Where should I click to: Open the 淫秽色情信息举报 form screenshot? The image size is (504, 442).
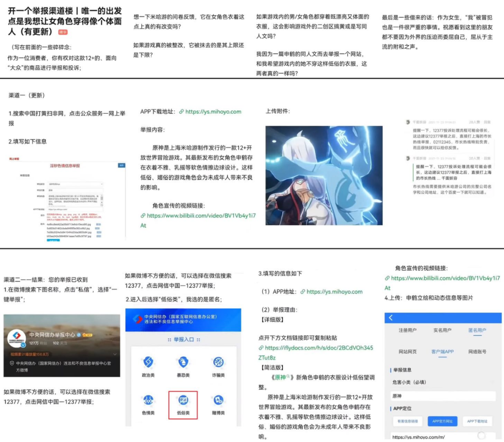[67, 200]
